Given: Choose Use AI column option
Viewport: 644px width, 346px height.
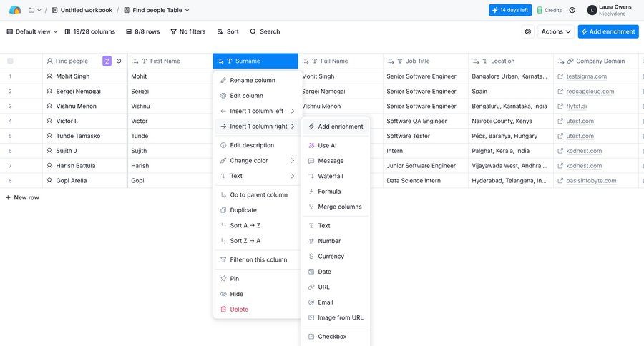Looking at the screenshot, I should 335,145.
